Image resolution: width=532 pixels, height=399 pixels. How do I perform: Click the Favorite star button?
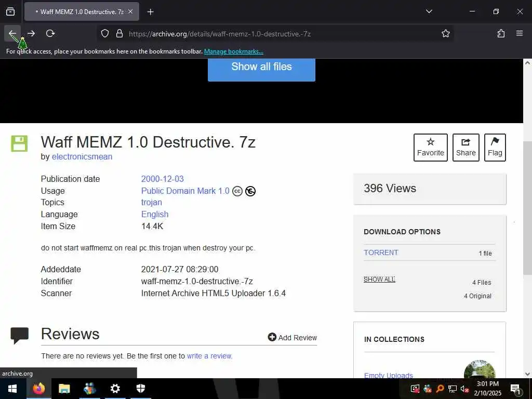(431, 147)
